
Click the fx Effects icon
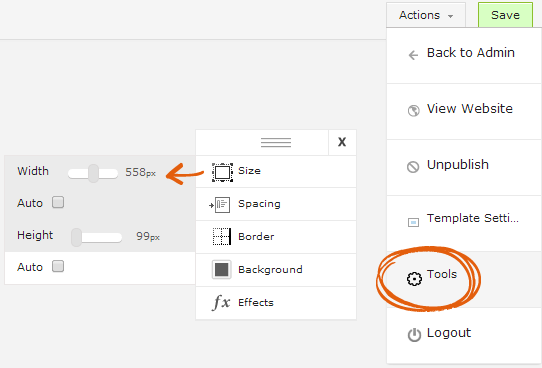click(221, 302)
